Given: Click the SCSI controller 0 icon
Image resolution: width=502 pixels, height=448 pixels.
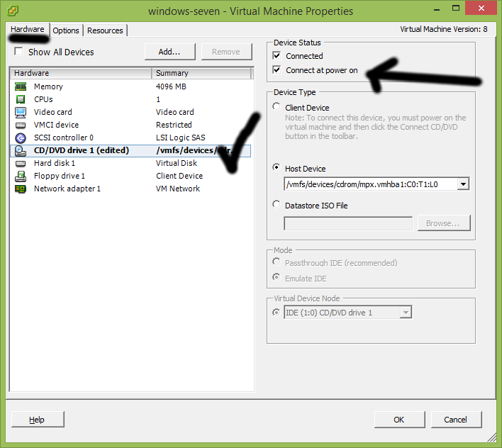Looking at the screenshot, I should (x=21, y=138).
